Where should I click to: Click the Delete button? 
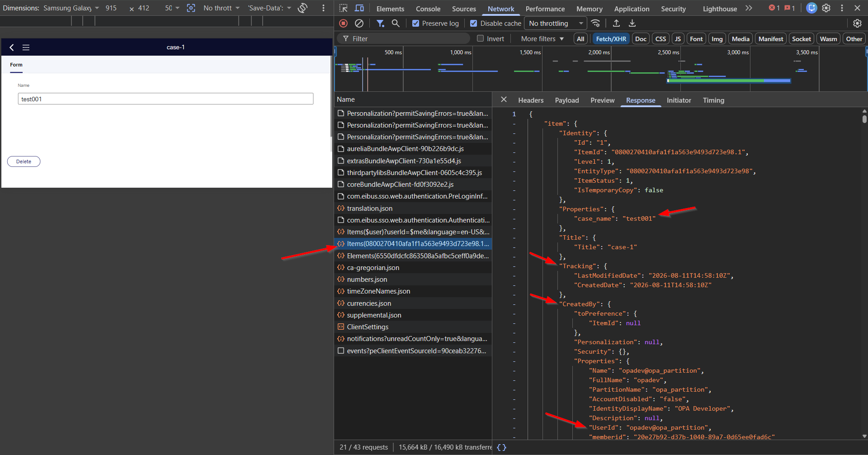(x=24, y=161)
